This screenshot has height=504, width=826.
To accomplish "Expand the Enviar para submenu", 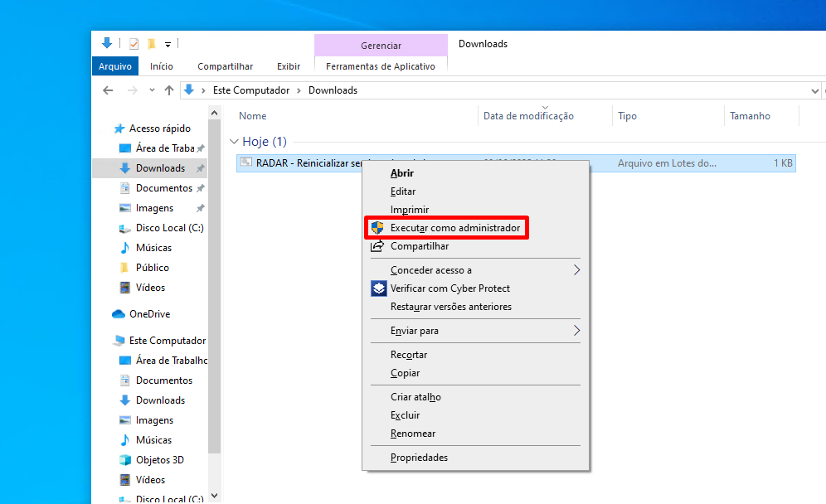I will pyautogui.click(x=576, y=331).
